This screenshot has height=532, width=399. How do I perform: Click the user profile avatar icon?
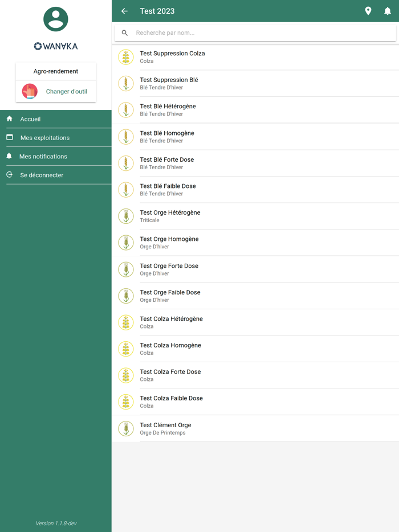click(56, 19)
